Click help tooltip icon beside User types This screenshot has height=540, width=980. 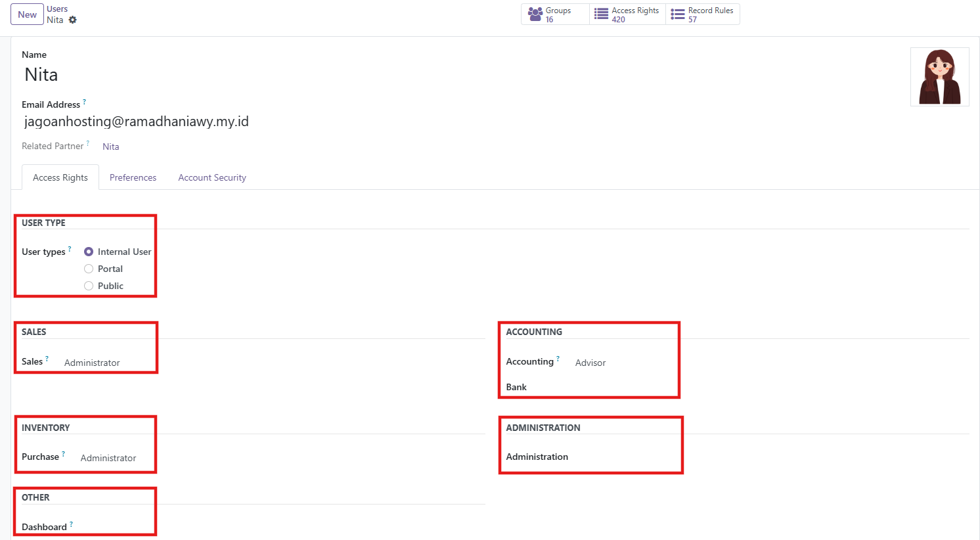click(x=70, y=249)
